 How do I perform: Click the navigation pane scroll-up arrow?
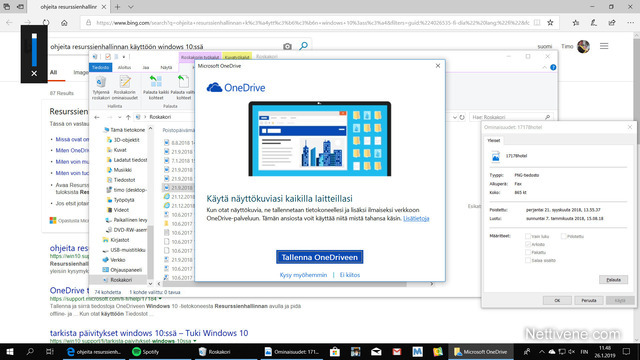point(150,128)
